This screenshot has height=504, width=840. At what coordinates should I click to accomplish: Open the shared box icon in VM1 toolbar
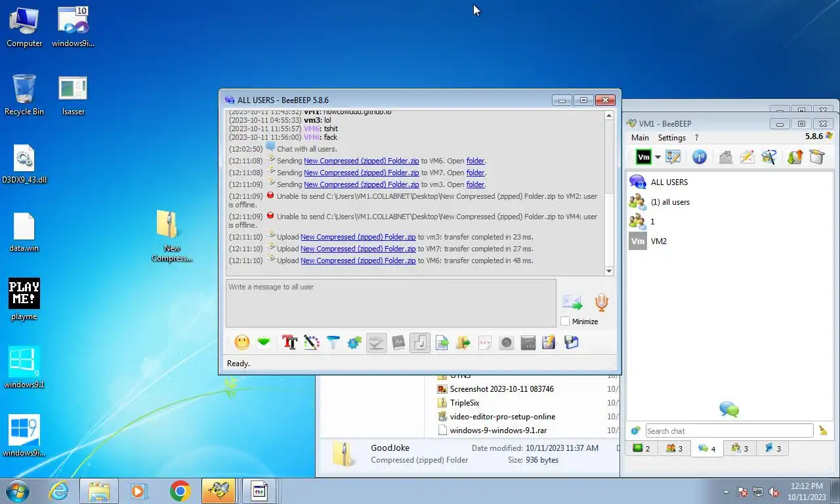(x=816, y=157)
